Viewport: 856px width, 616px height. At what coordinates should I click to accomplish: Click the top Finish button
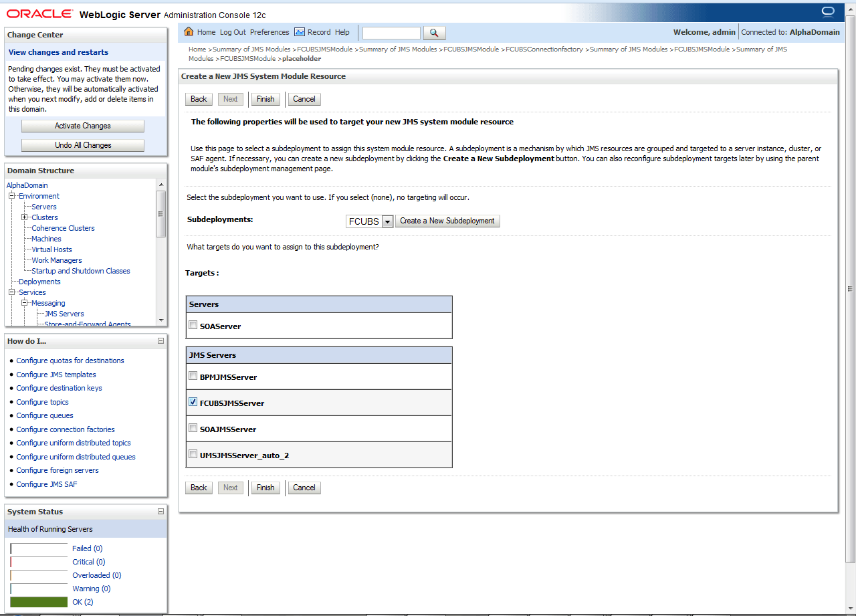(x=265, y=99)
